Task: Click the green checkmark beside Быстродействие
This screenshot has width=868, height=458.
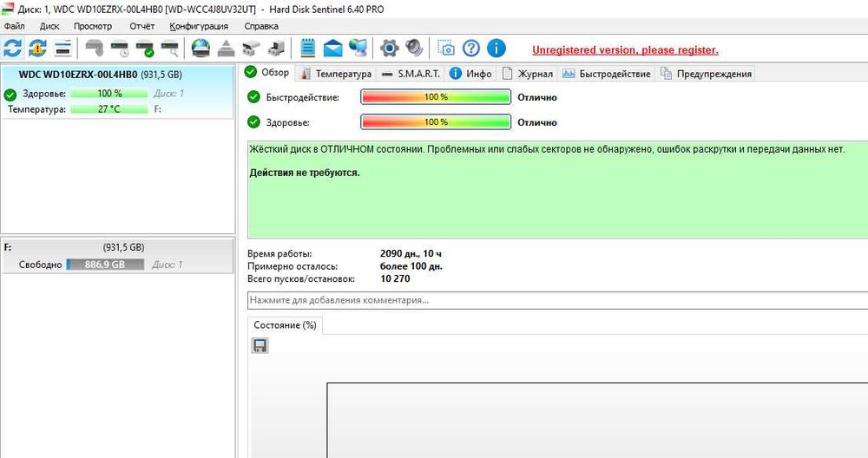Action: coord(253,97)
